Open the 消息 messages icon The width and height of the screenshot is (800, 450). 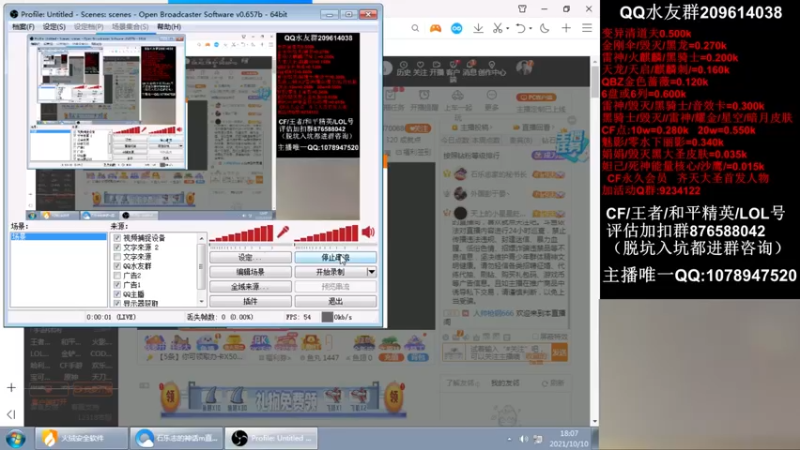coord(469,68)
